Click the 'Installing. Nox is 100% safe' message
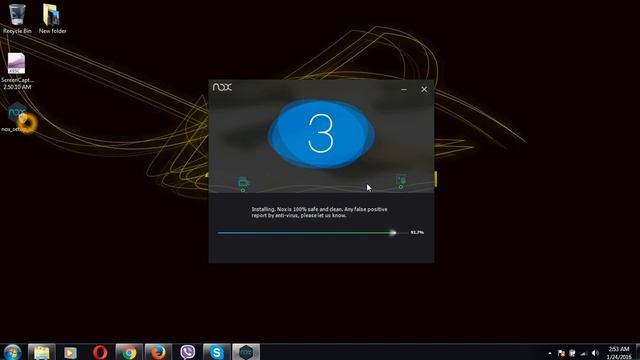 [x=319, y=212]
